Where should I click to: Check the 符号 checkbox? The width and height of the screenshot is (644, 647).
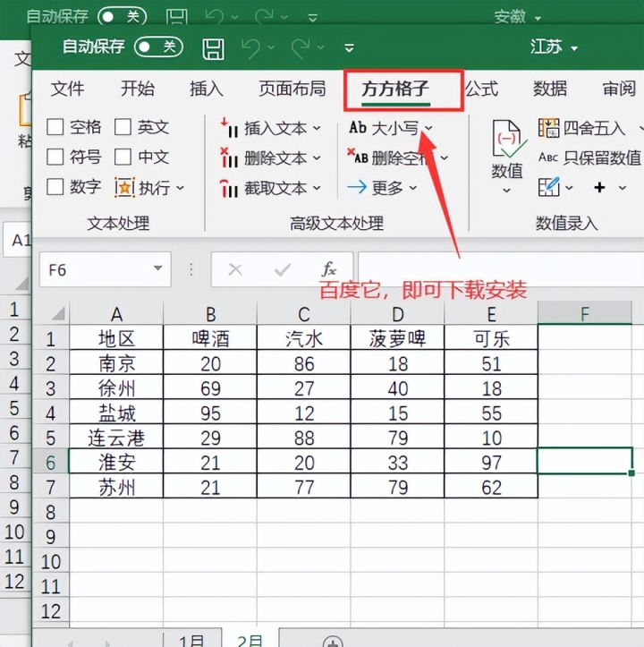pyautogui.click(x=55, y=157)
